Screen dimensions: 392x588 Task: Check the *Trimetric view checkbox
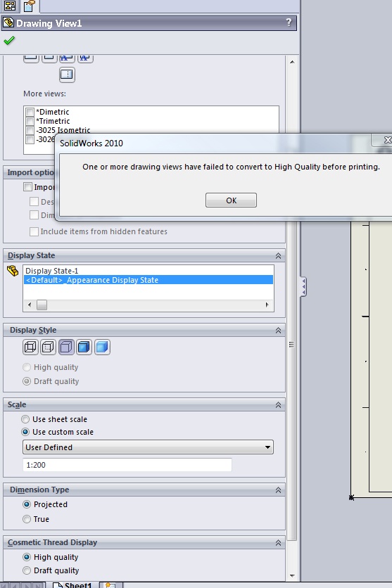30,121
